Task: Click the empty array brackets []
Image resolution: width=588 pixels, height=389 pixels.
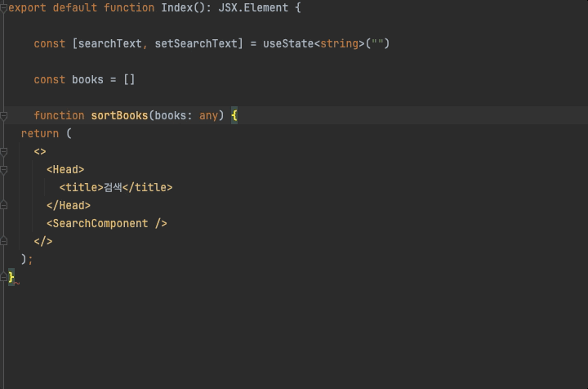Action: point(129,80)
